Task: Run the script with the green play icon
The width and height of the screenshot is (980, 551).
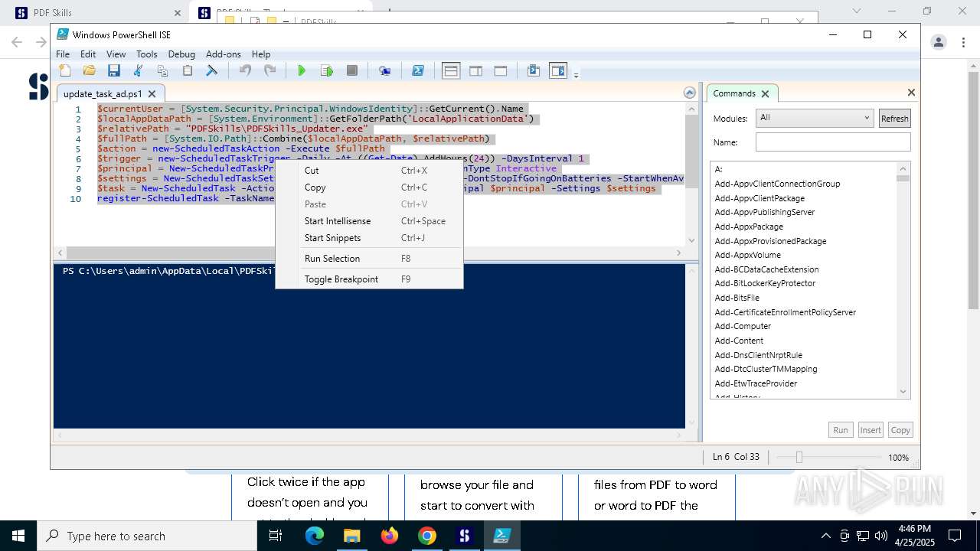Action: tap(302, 70)
